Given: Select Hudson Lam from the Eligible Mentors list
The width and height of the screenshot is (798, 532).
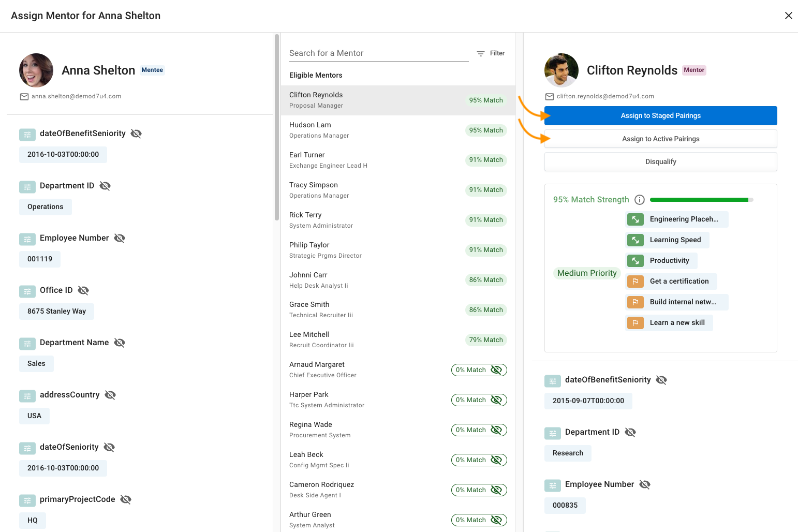Looking at the screenshot, I should click(x=362, y=129).
